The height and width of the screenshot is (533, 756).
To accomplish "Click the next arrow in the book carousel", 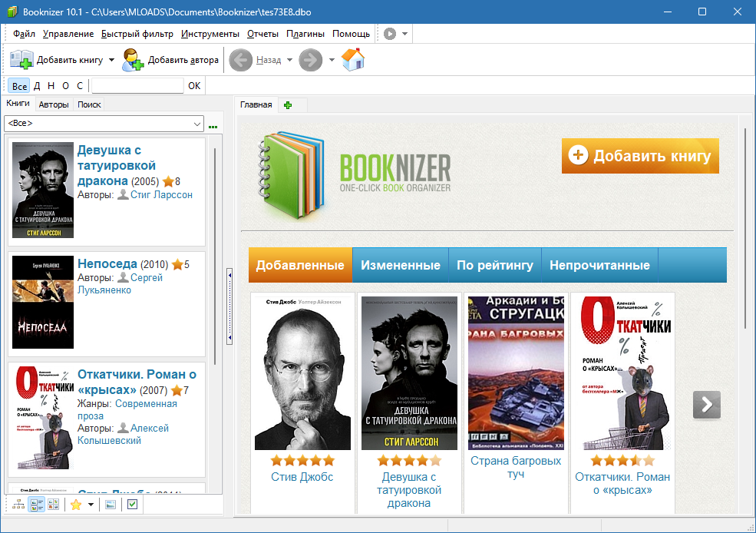I will (x=706, y=404).
